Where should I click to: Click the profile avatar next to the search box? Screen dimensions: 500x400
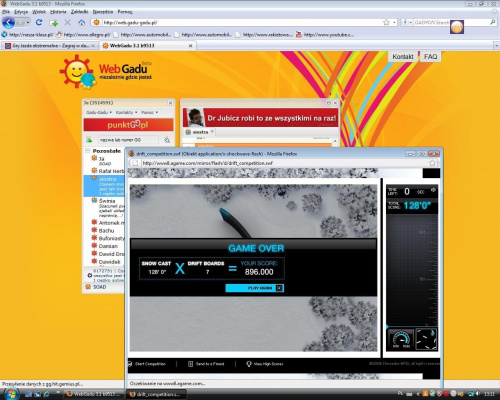tap(457, 27)
